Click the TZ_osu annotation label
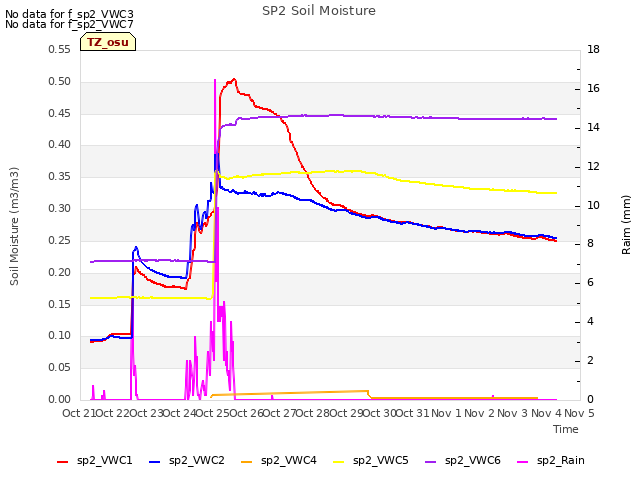640x480 pixels. pos(108,42)
